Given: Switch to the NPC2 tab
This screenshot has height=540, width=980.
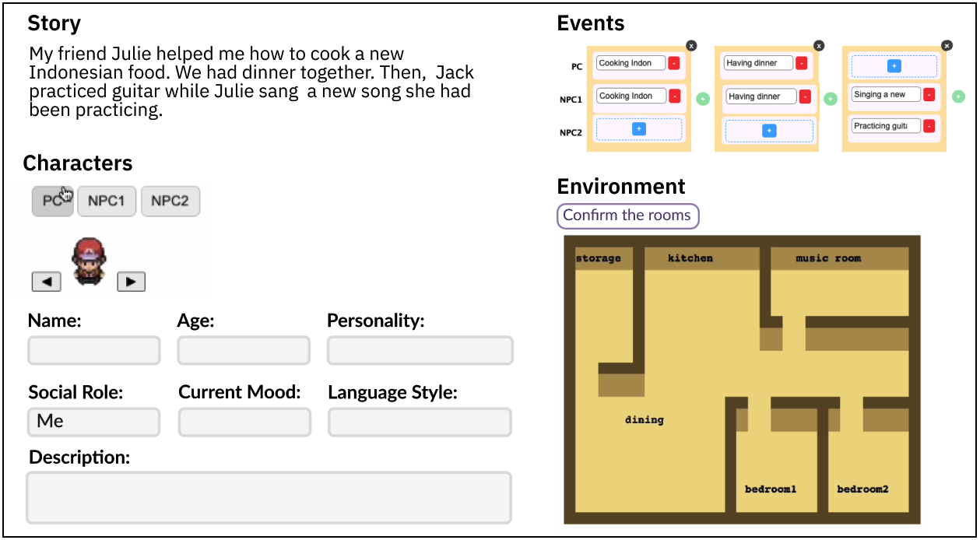Looking at the screenshot, I should click(170, 201).
